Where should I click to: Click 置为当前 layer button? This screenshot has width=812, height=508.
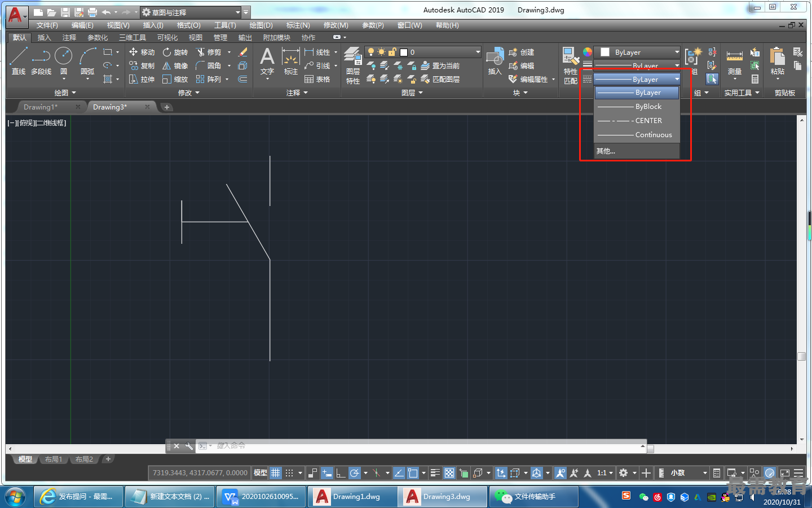pyautogui.click(x=440, y=65)
